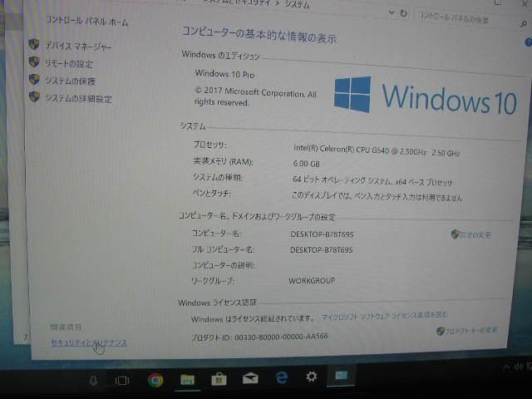Click shield icon beside System protection
Screen dimensions: 532x399
click(x=34, y=80)
